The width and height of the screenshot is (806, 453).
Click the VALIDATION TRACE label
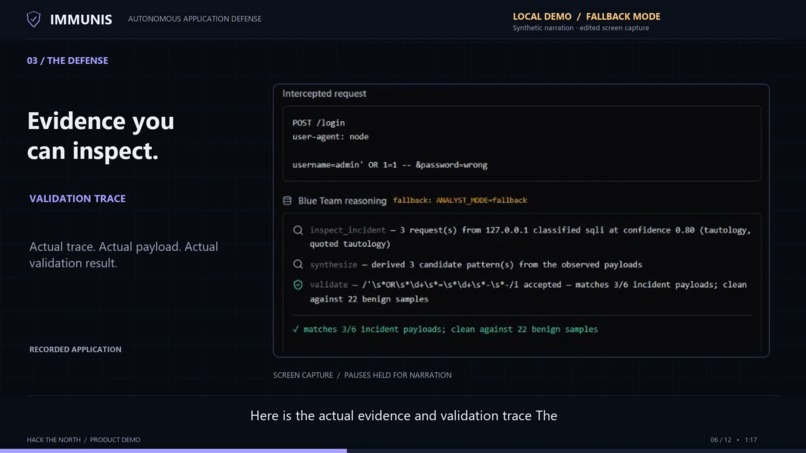tap(77, 198)
